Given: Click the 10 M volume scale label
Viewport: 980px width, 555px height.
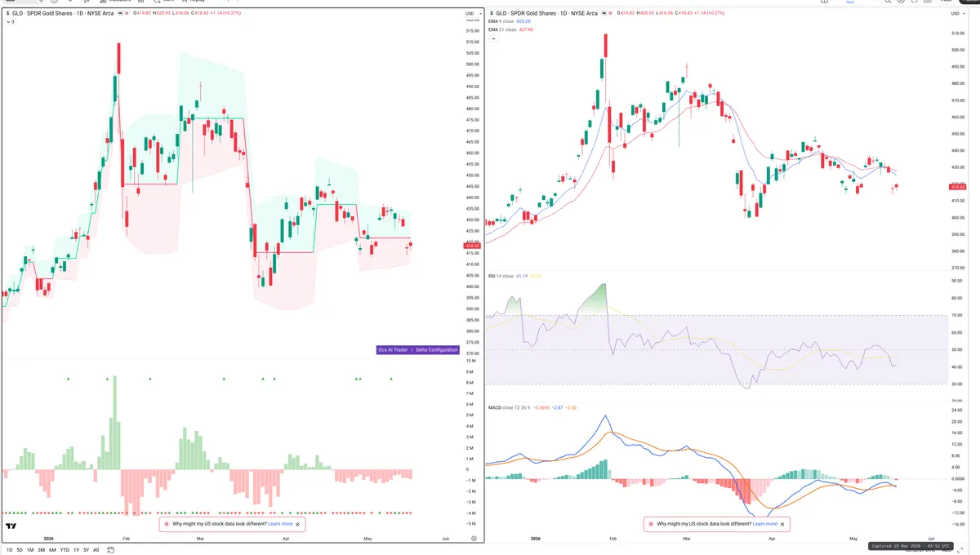Looking at the screenshot, I should pyautogui.click(x=470, y=360).
